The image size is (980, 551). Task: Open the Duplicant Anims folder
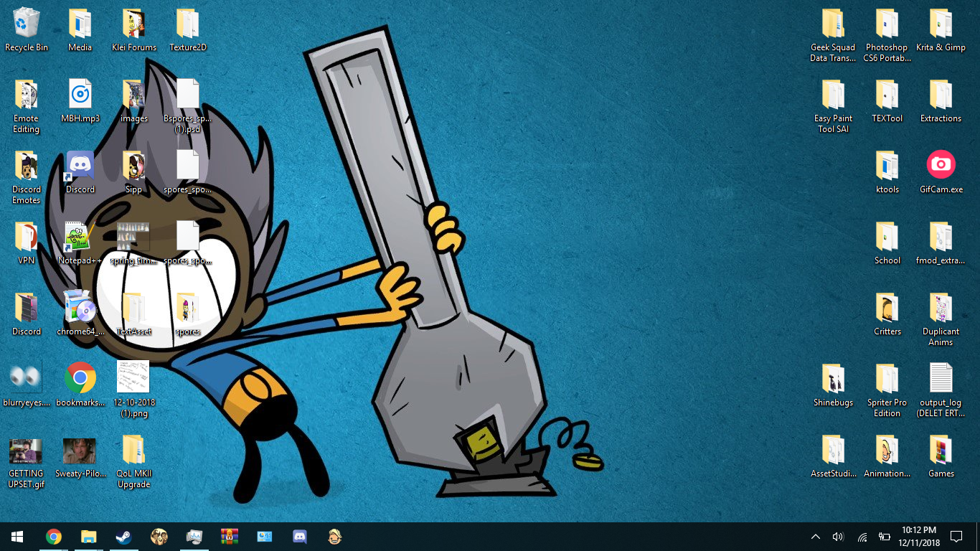click(x=941, y=319)
